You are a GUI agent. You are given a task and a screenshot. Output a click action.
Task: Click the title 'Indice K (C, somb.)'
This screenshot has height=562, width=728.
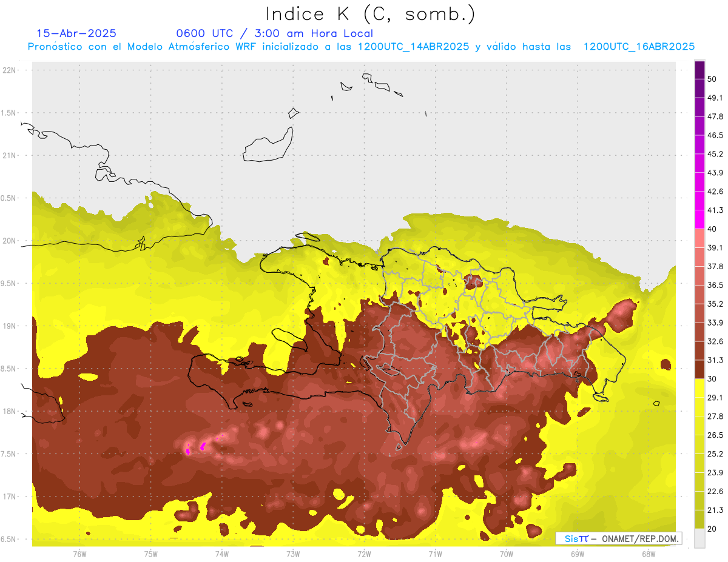click(x=370, y=15)
